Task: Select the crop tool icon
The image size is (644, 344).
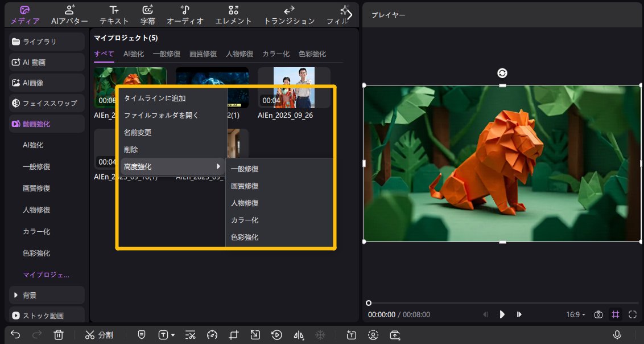Action: [234, 335]
